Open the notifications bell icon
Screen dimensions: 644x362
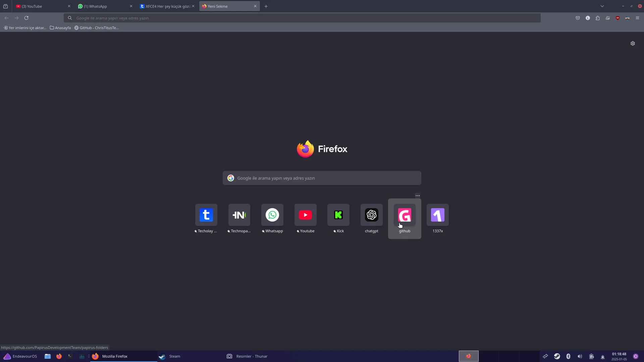pos(603,357)
